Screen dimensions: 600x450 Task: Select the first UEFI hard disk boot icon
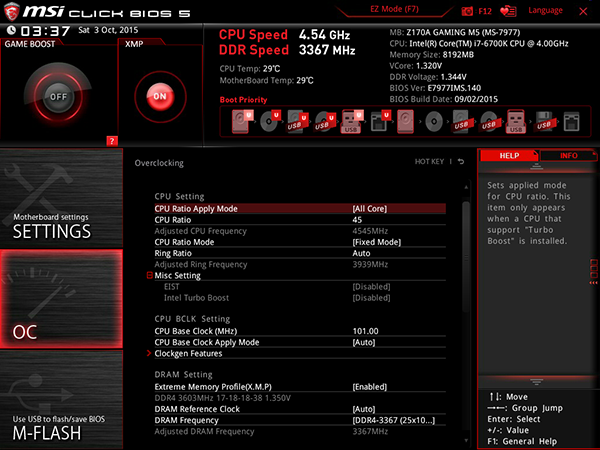242,121
